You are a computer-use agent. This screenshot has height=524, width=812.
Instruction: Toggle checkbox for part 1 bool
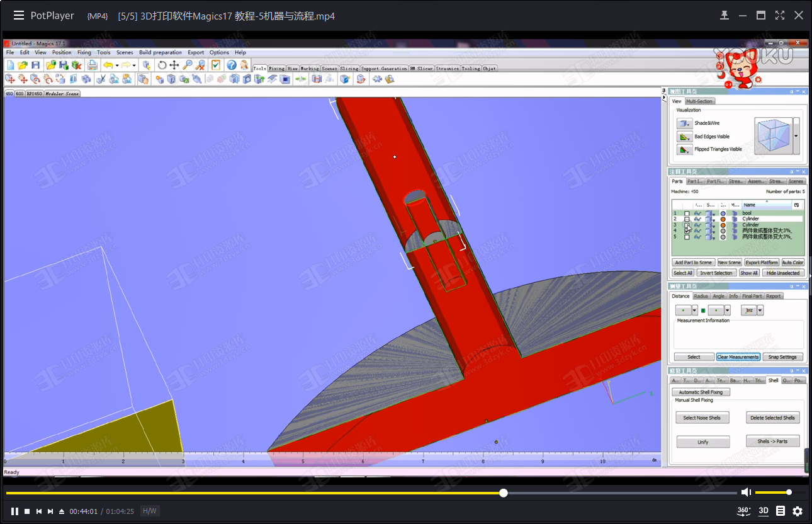tap(687, 214)
